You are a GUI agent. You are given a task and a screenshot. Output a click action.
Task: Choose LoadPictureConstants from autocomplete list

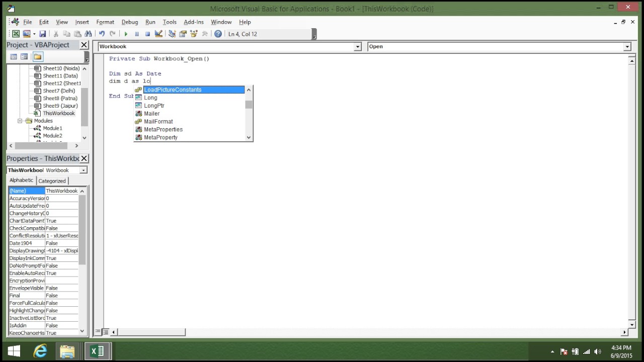[190, 89]
